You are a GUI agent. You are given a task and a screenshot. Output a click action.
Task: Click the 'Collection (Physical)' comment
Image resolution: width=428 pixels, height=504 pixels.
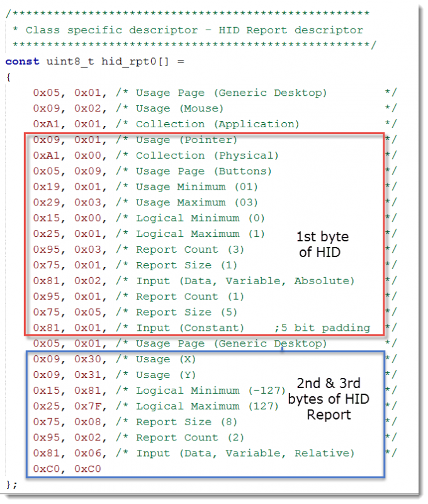pos(207,156)
